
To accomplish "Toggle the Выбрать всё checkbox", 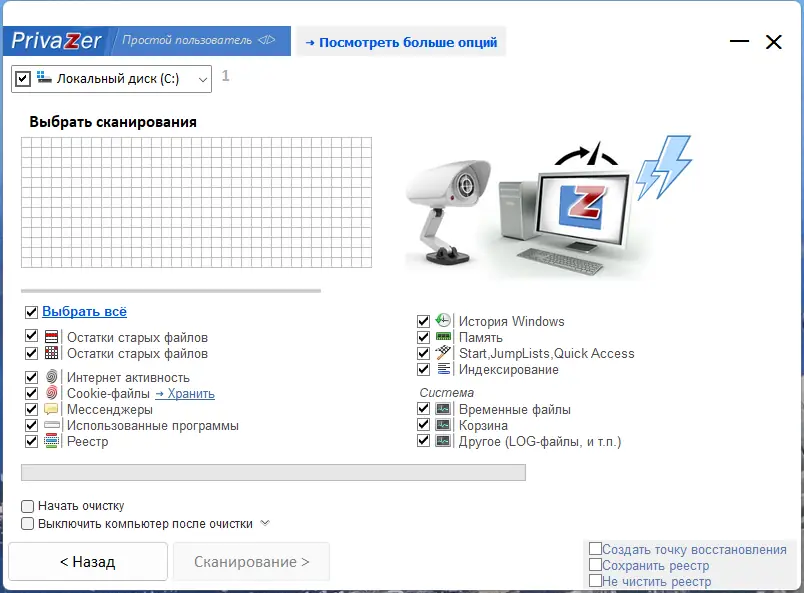I will pos(31,312).
